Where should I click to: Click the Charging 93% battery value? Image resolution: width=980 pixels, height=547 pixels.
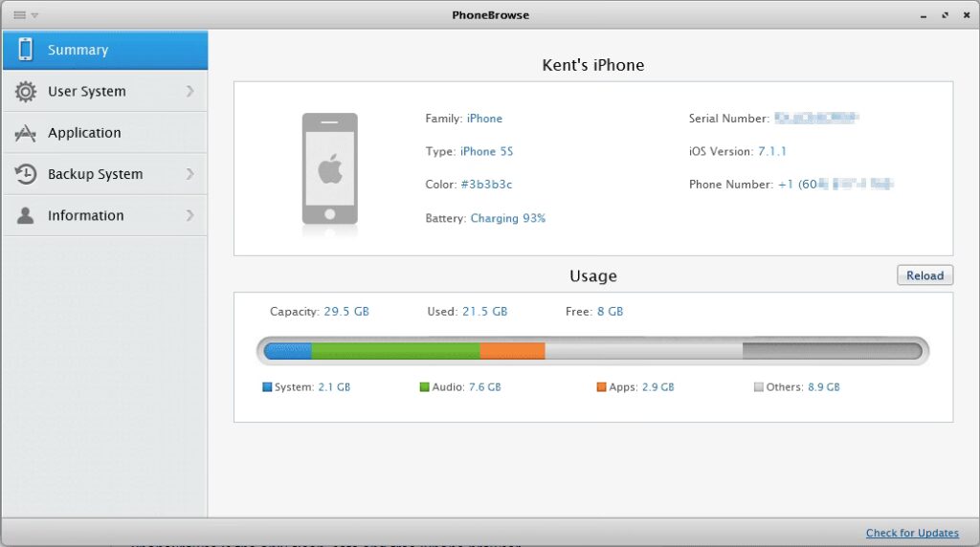coord(507,218)
